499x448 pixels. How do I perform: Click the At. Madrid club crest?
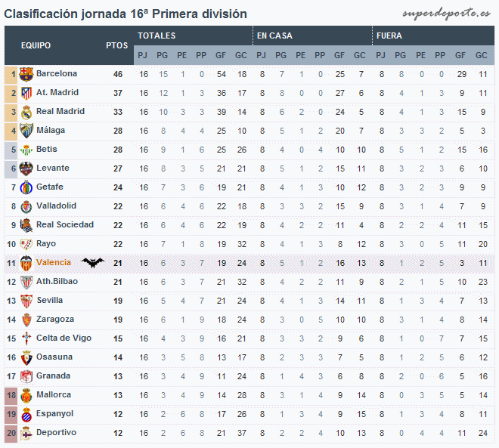tap(26, 93)
